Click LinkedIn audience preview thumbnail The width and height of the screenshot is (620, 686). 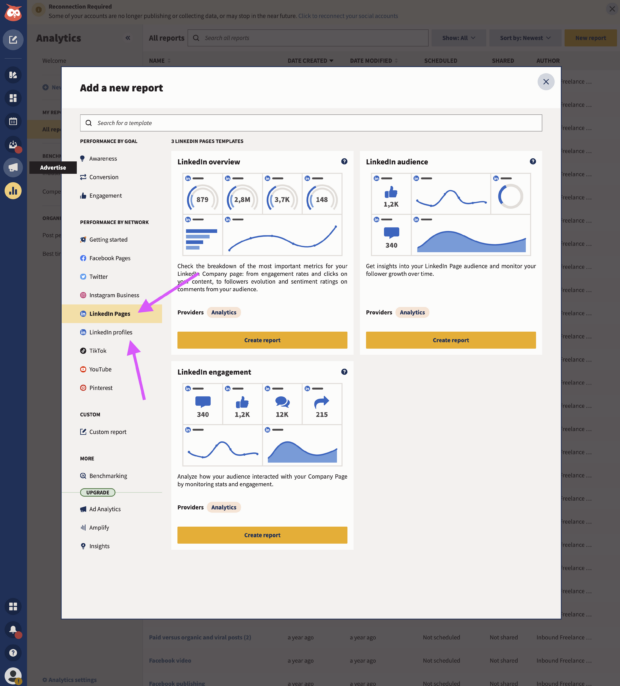(x=451, y=214)
